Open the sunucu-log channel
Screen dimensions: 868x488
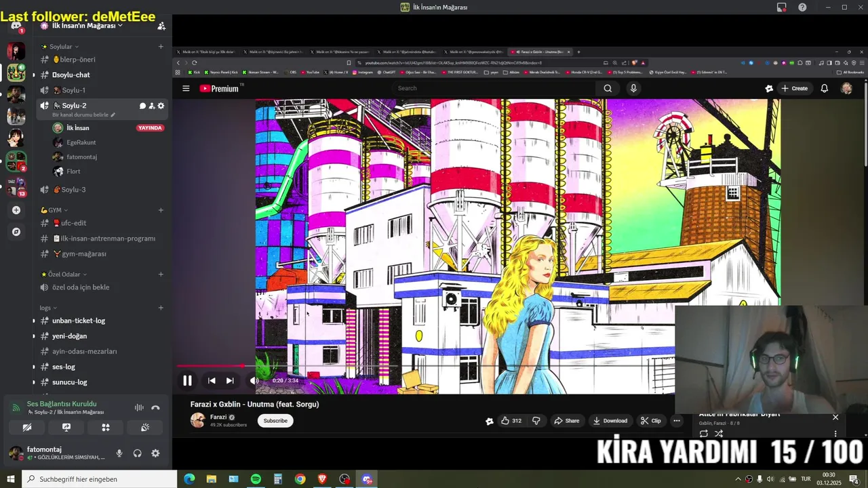[102, 382]
